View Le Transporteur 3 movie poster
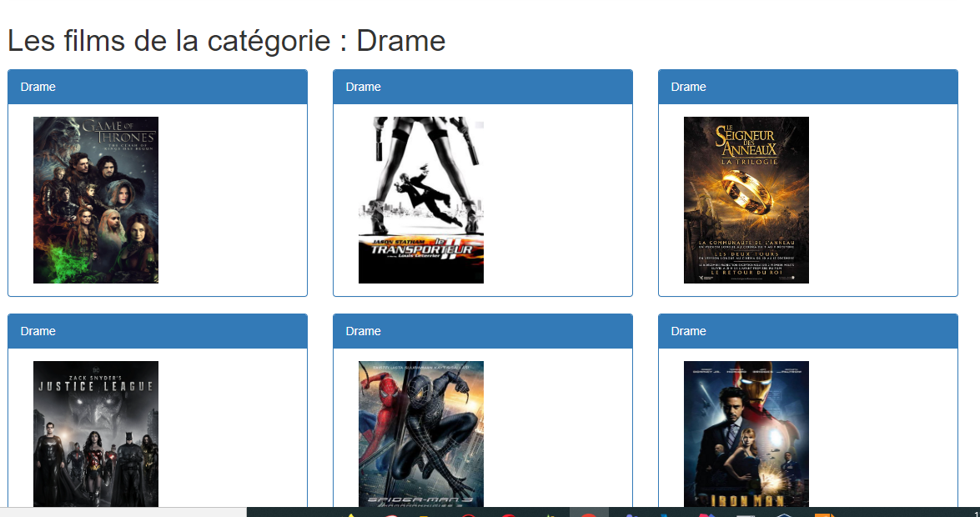Image resolution: width=980 pixels, height=517 pixels. 421,200
